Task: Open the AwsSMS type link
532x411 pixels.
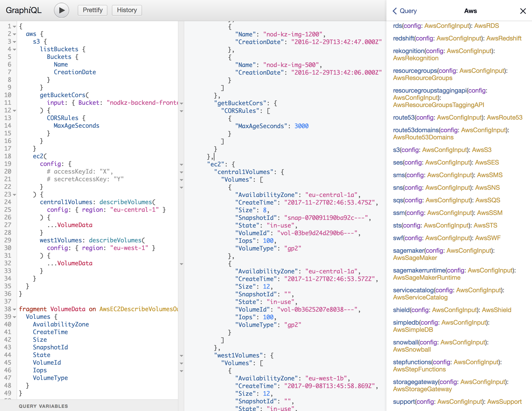Action: pyautogui.click(x=490, y=175)
